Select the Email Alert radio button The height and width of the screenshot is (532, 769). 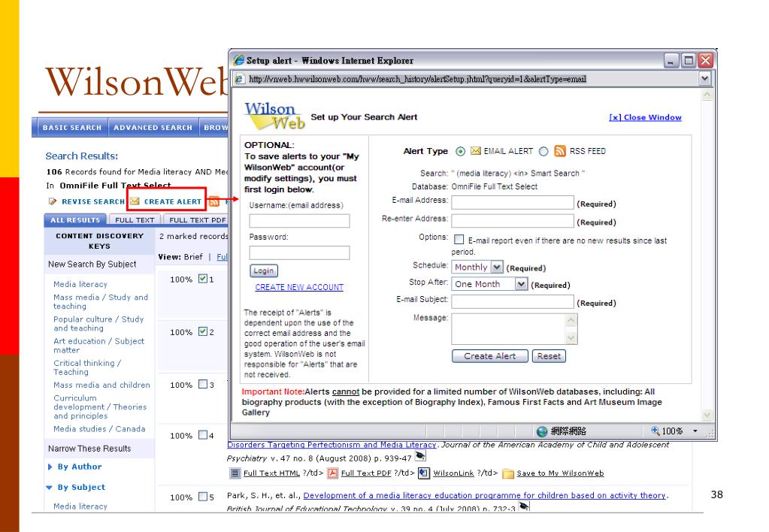(x=460, y=152)
